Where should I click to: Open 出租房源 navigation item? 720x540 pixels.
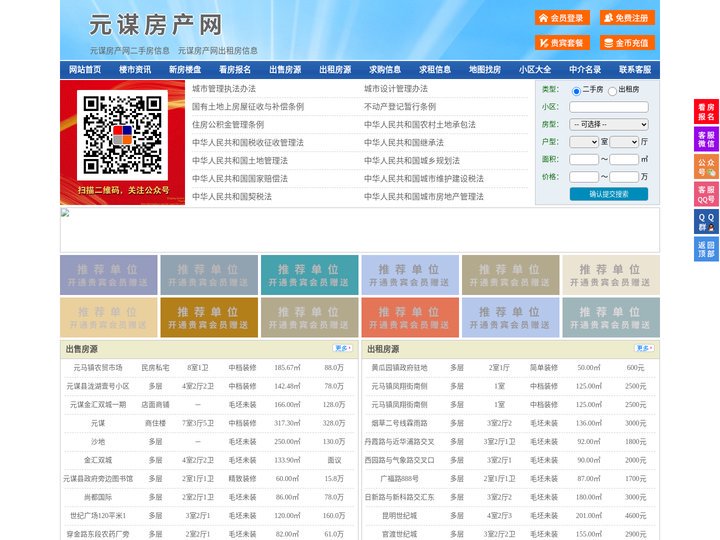tap(335, 70)
